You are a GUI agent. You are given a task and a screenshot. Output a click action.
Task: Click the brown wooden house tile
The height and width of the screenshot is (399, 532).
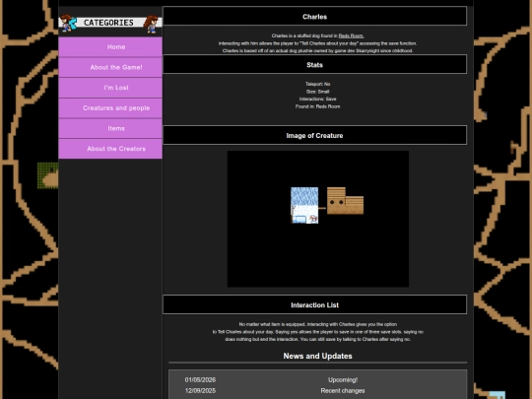pyautogui.click(x=345, y=201)
